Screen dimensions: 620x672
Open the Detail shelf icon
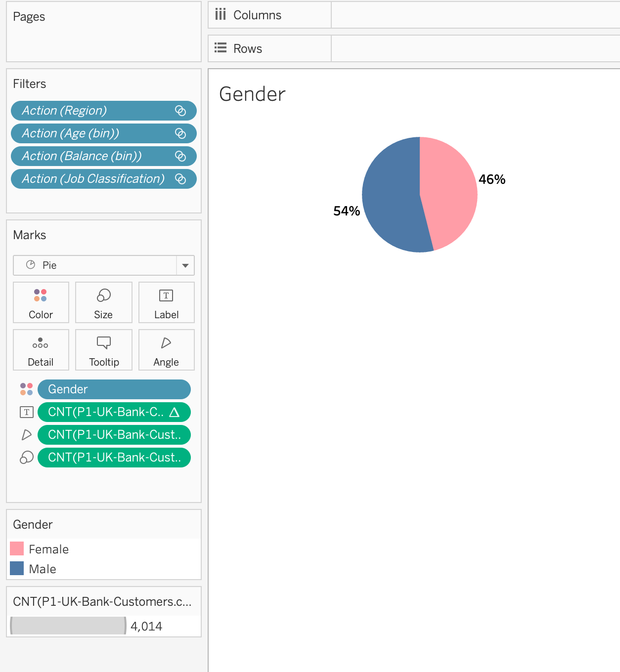(x=41, y=349)
